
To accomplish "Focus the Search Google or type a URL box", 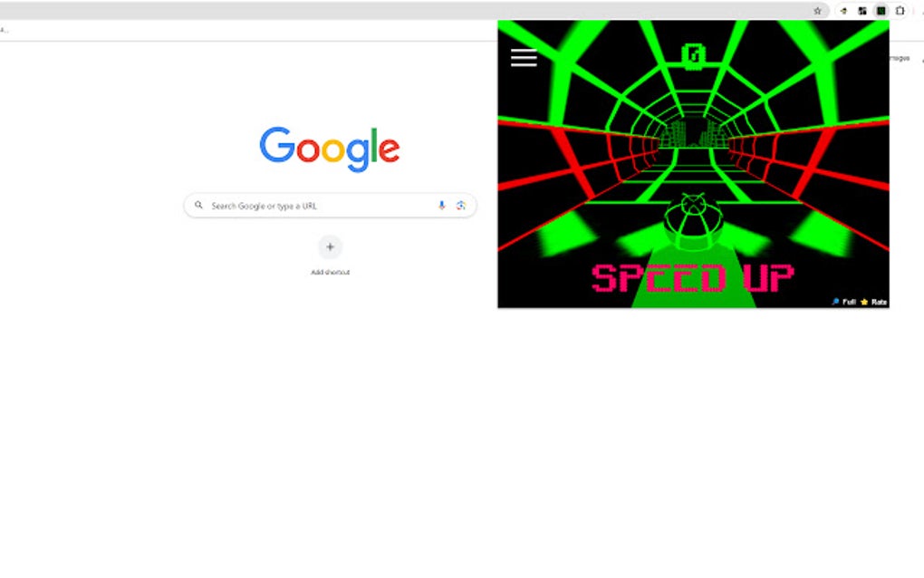I will (x=330, y=206).
